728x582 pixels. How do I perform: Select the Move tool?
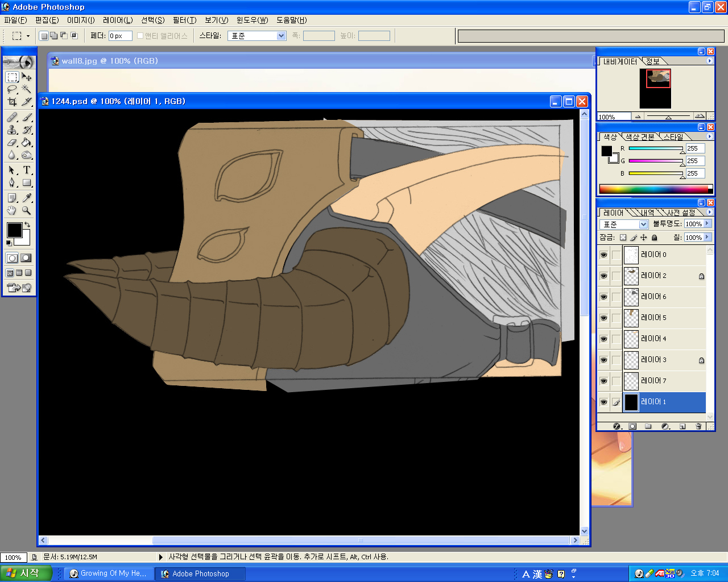click(x=27, y=77)
